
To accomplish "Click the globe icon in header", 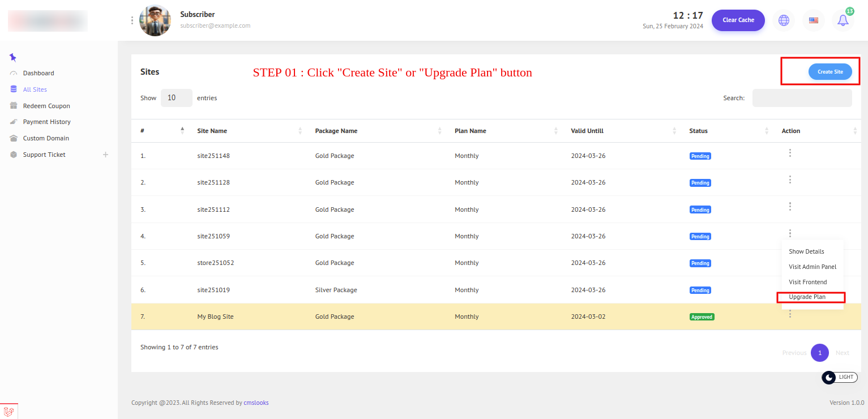I will pyautogui.click(x=784, y=20).
